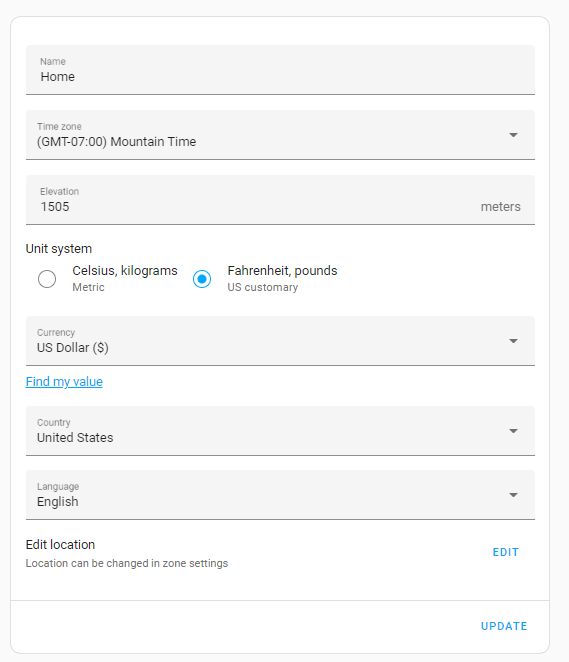
Task: Open the English language dropdown
Action: coord(280,495)
